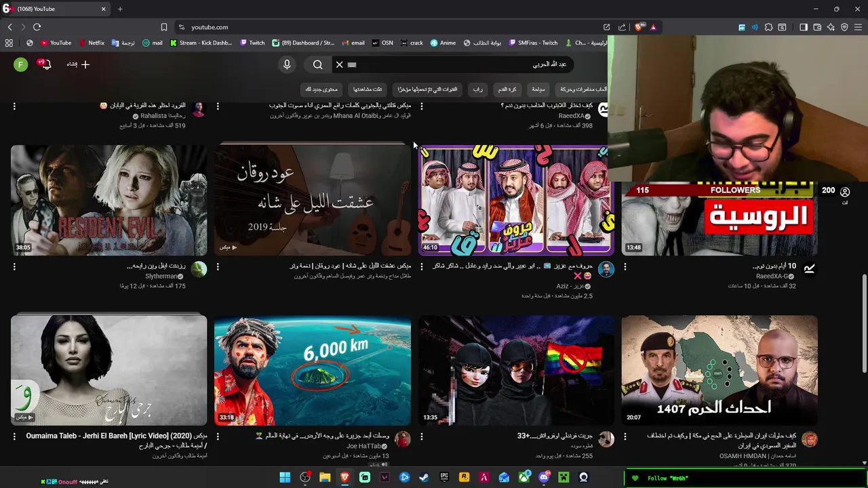Click the Create (إنشاء) plus button
Image resolution: width=868 pixels, height=488 pixels.
79,64
